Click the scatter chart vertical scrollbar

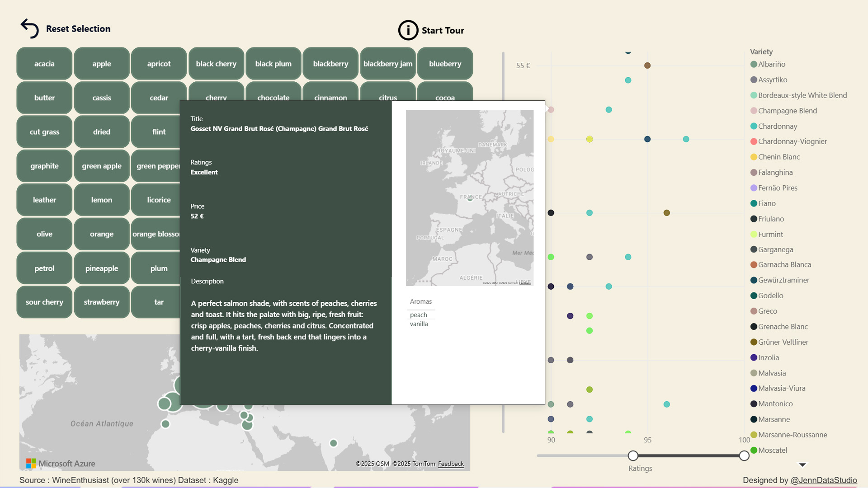point(503,242)
